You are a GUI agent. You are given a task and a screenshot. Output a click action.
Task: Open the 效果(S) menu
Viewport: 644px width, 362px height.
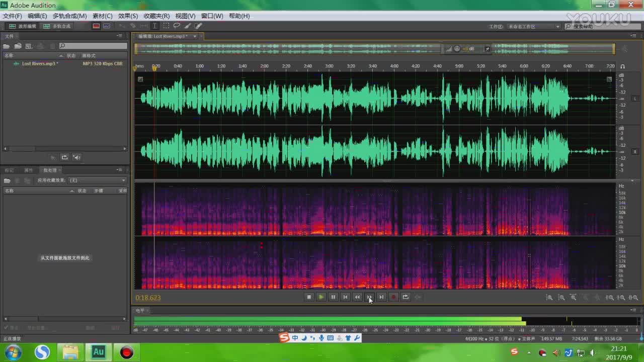[x=128, y=16]
